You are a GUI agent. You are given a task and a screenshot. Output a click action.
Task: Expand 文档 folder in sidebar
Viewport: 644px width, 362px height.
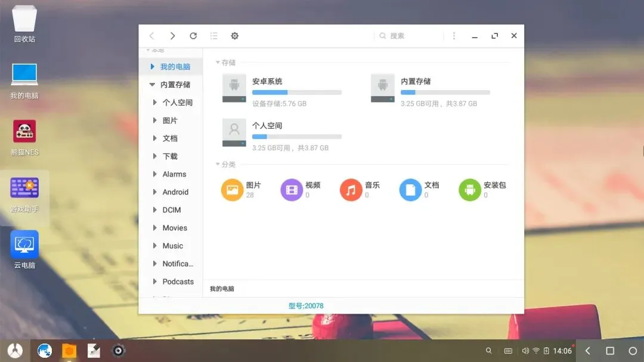154,138
